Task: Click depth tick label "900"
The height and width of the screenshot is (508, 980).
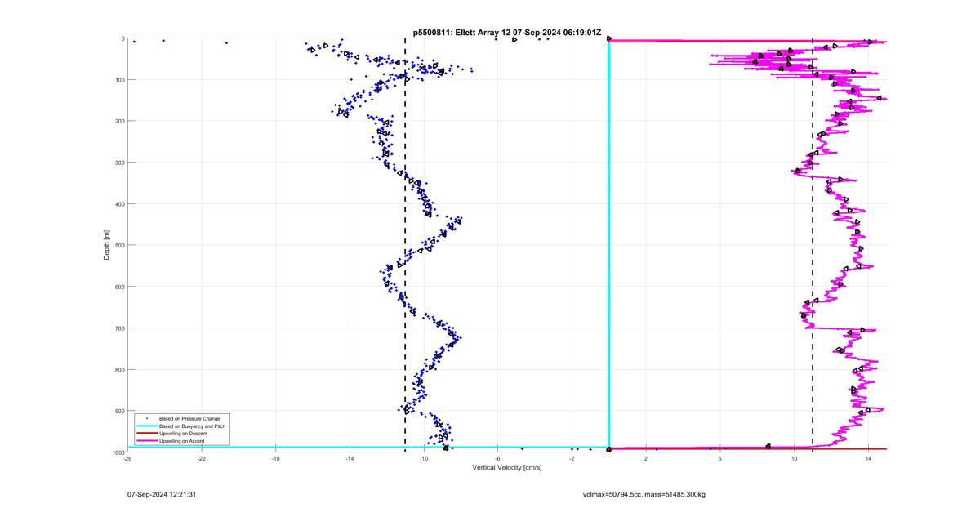Action: 119,411
